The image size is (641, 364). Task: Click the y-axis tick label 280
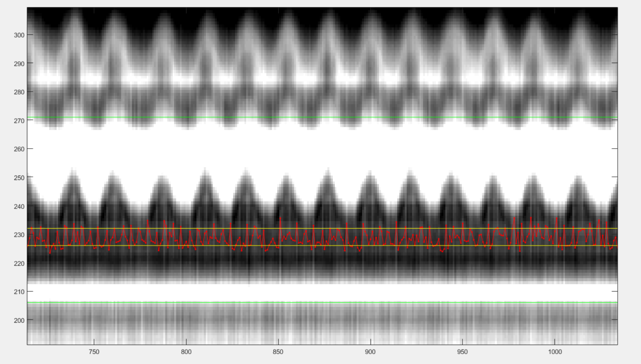coord(19,92)
